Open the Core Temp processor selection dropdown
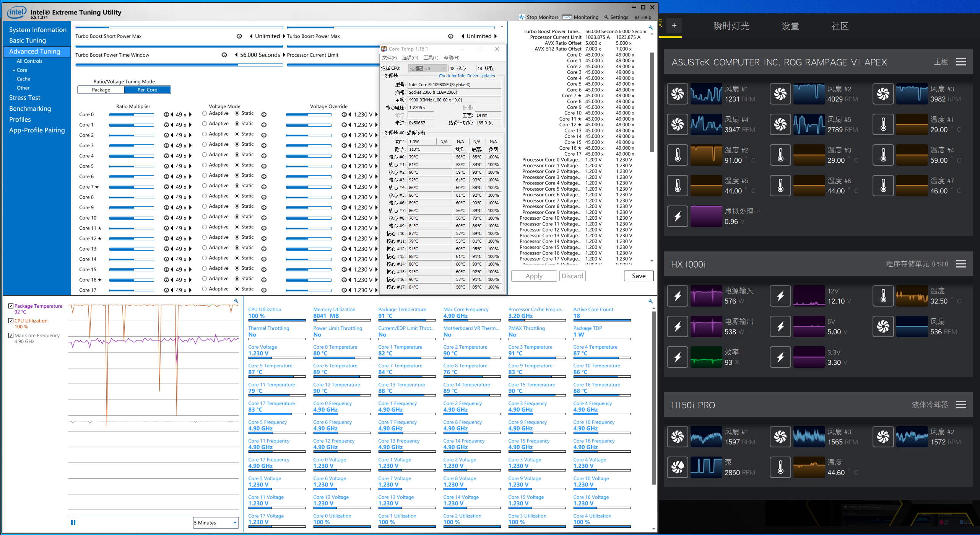Screen dimensions: 980x535 coord(427,69)
